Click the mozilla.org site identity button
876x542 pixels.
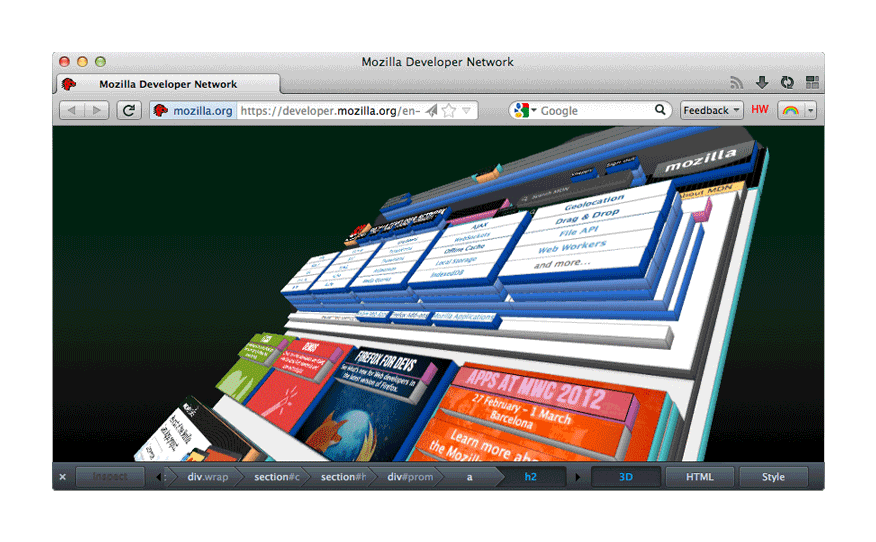point(193,111)
